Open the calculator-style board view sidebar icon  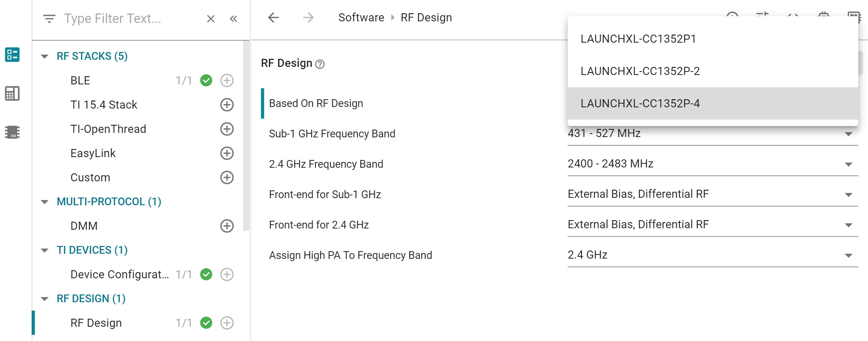(x=12, y=93)
